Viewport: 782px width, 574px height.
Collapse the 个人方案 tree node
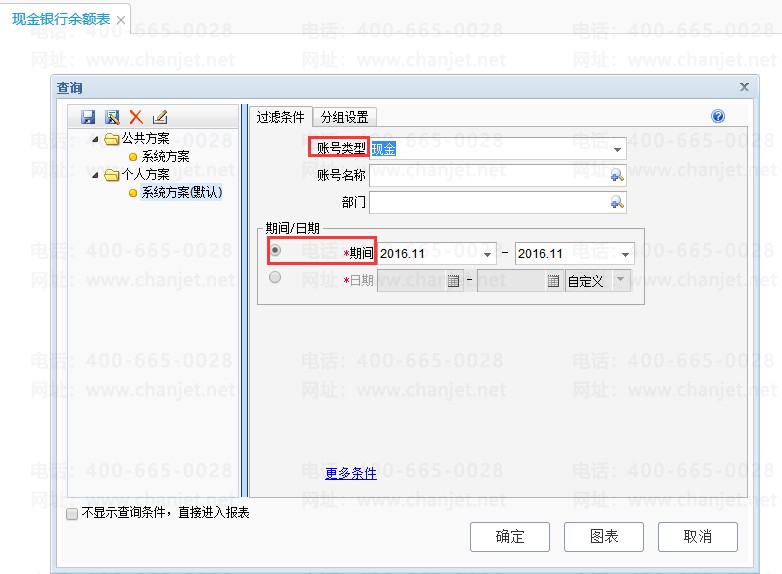click(95, 175)
